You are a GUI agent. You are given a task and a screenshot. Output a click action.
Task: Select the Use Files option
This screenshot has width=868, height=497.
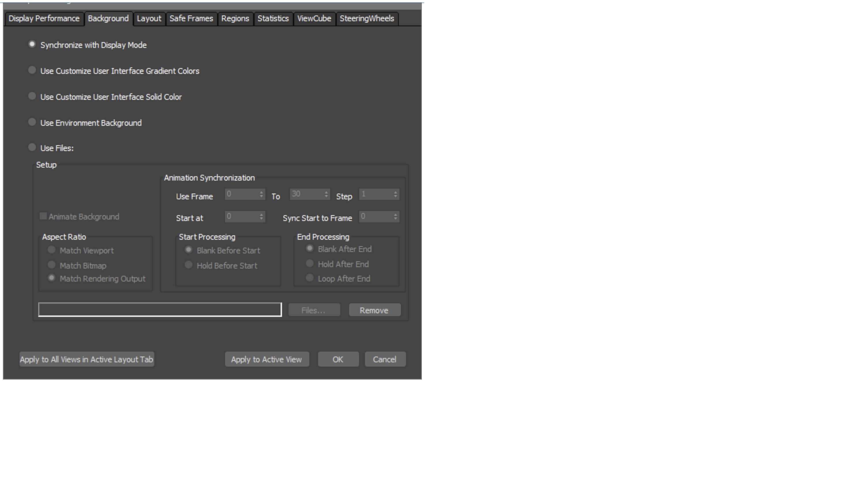coord(32,147)
